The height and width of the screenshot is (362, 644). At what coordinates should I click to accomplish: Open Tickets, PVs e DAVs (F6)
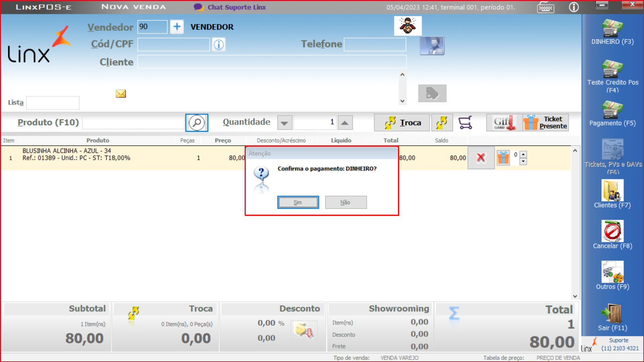pos(612,149)
